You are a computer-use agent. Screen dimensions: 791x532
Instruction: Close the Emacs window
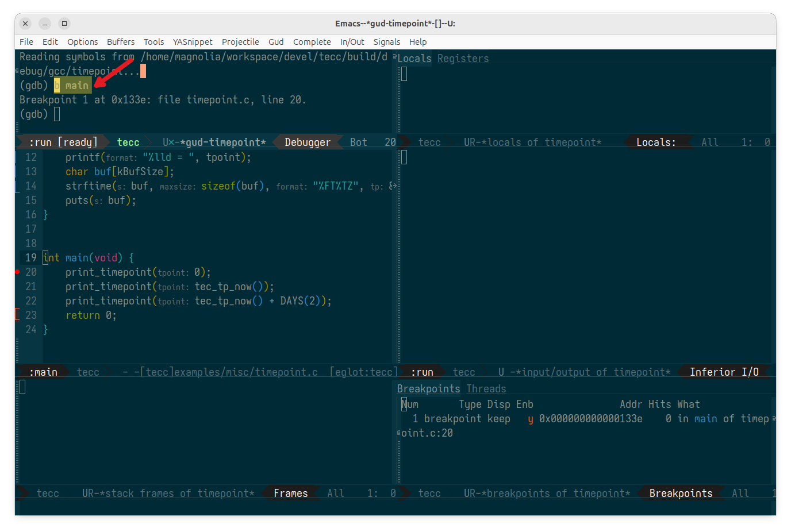pyautogui.click(x=25, y=24)
